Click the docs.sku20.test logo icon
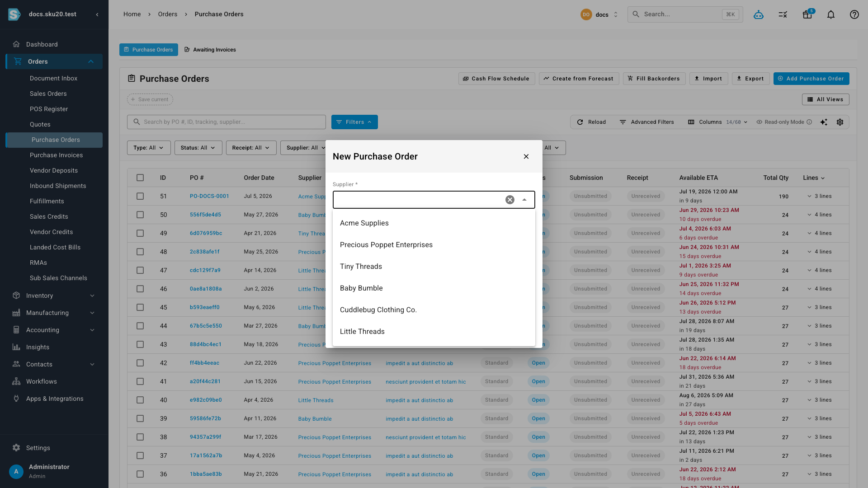The width and height of the screenshot is (868, 488). [14, 14]
